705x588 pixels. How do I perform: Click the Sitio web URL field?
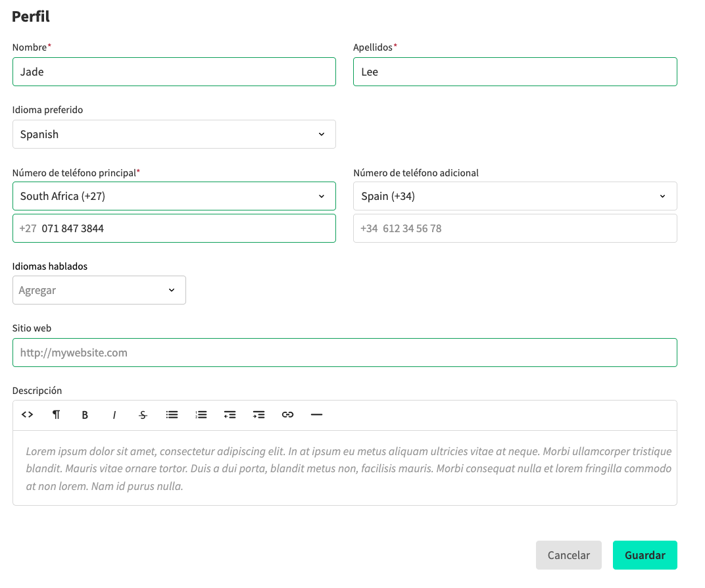345,353
